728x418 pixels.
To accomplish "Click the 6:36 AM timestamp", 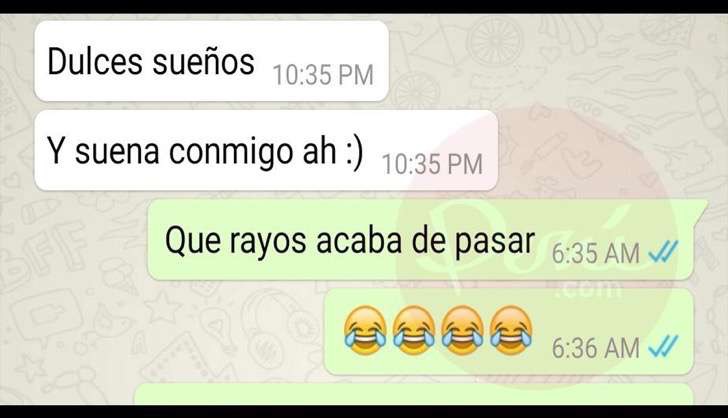I will pyautogui.click(x=596, y=348).
